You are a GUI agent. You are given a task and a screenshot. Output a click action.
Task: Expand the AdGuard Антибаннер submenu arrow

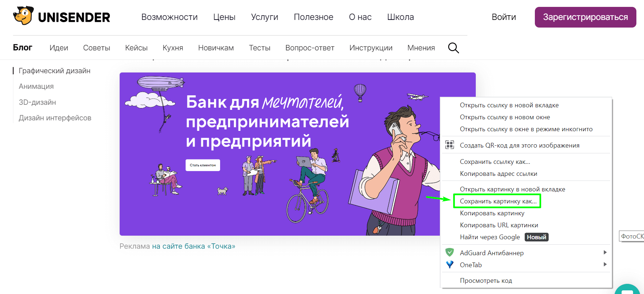pyautogui.click(x=605, y=252)
